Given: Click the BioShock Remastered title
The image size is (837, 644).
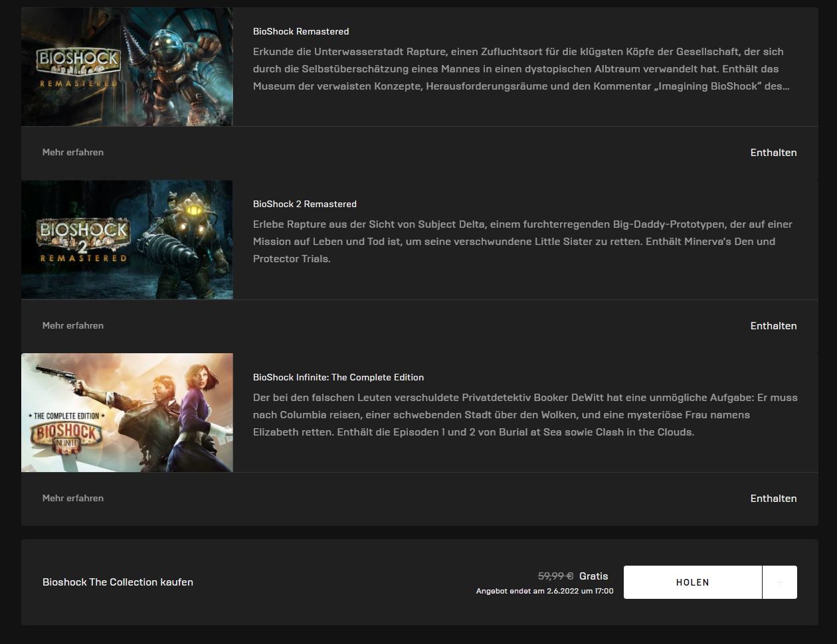Looking at the screenshot, I should (301, 31).
